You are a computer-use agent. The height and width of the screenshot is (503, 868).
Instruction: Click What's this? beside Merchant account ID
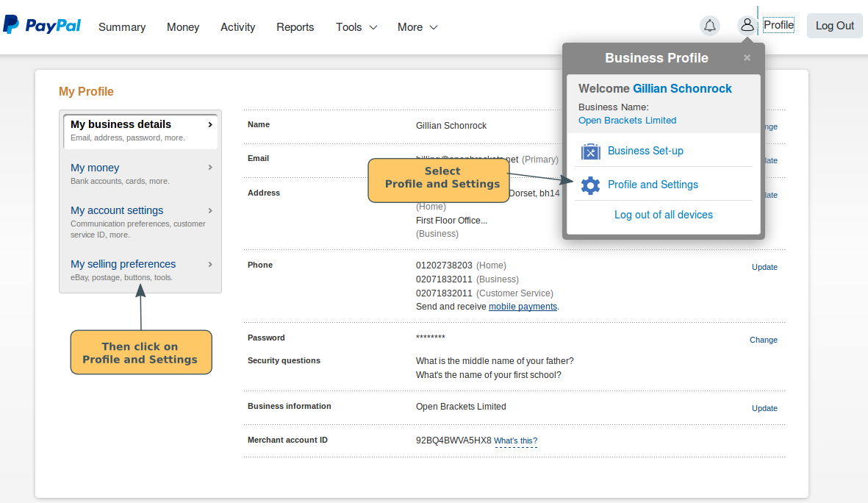(516, 440)
